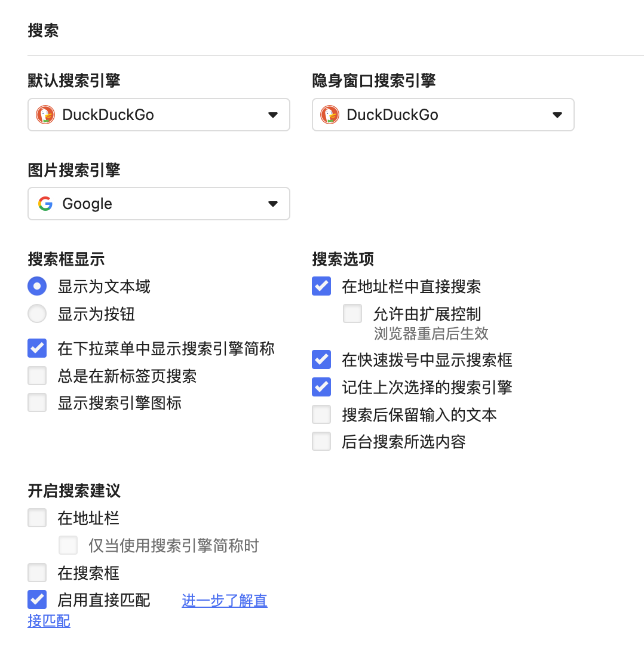The width and height of the screenshot is (644, 658).
Task: Open the 图片搜索引擎 Google dropdown
Action: [159, 204]
